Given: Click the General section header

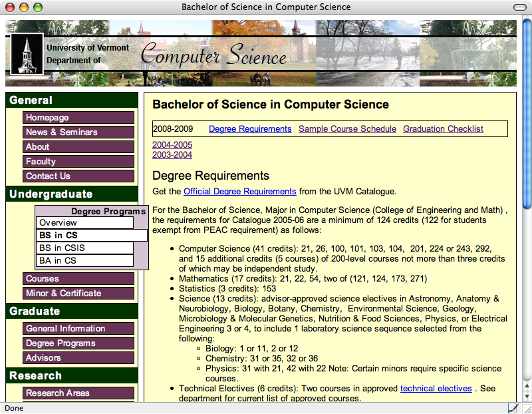Looking at the screenshot, I should [x=72, y=101].
